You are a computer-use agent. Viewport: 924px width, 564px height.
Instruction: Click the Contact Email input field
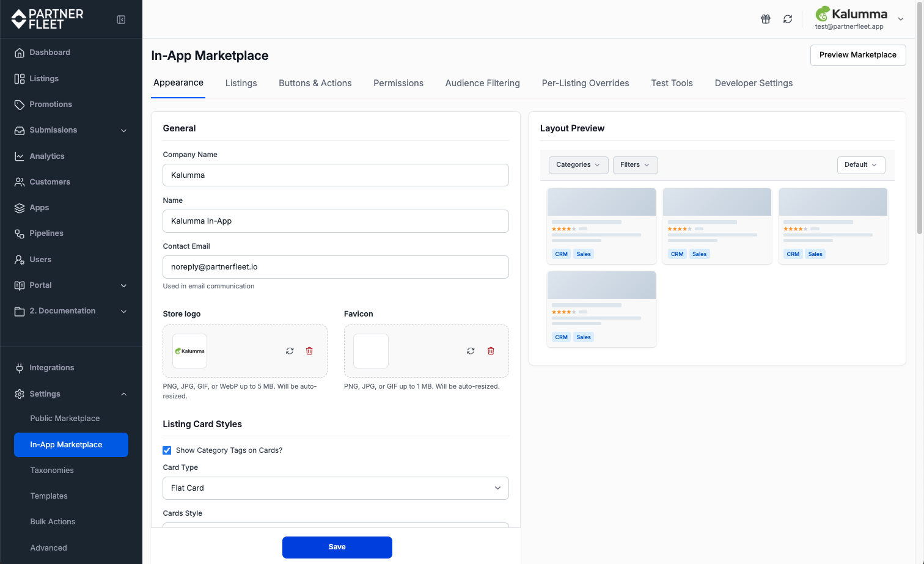click(x=335, y=267)
